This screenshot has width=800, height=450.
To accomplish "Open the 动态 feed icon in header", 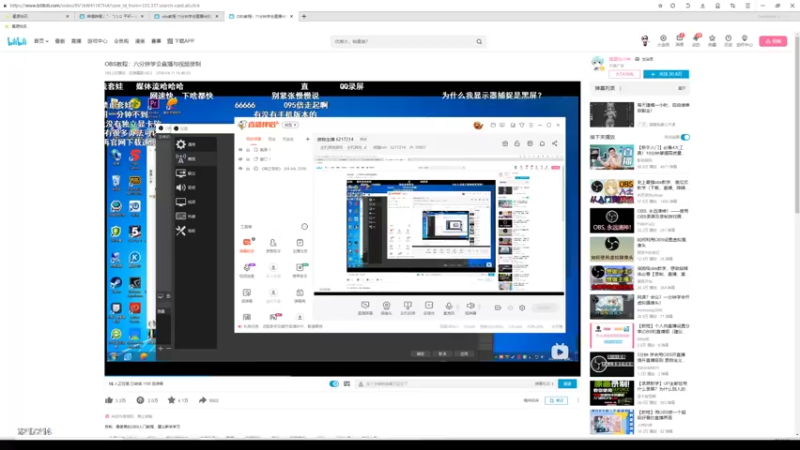I will pyautogui.click(x=696, y=41).
